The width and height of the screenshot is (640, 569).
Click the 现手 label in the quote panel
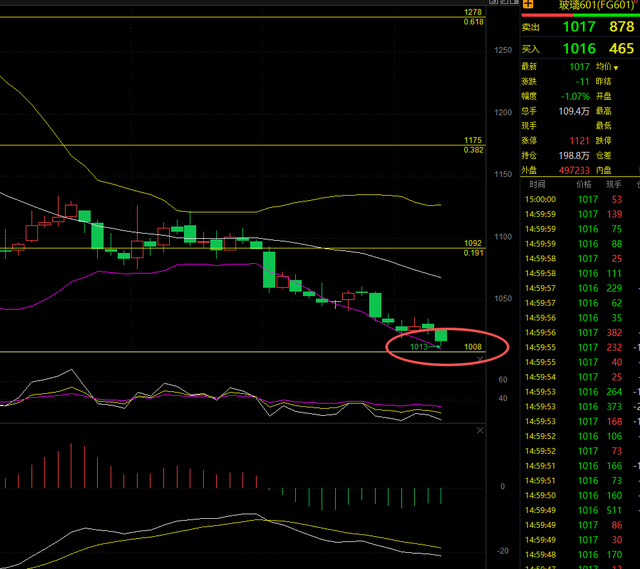point(529,126)
